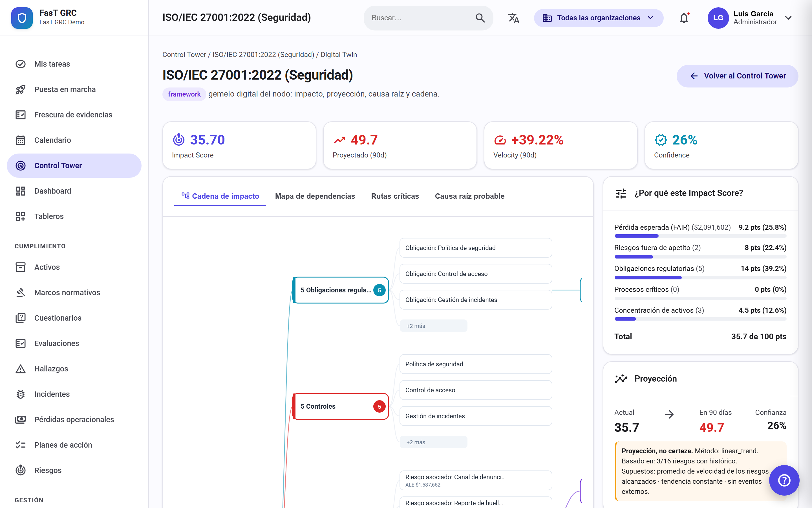Select the 5 Obligaciones regulatorias node

pyautogui.click(x=341, y=290)
